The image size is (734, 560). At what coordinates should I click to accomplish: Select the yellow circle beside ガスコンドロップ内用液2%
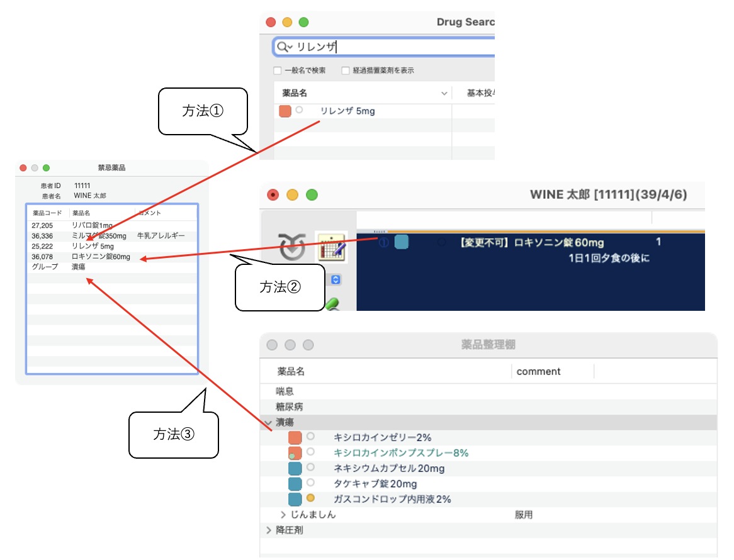[x=310, y=498]
